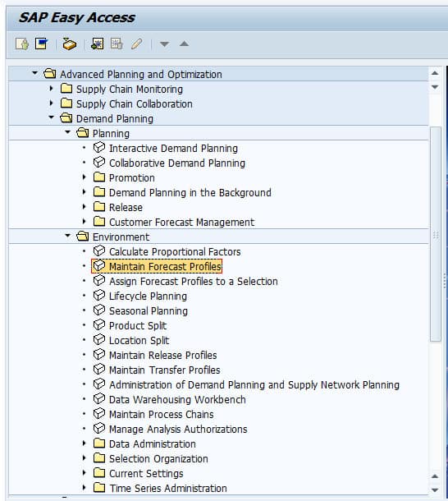Collapse the Environment node

point(67,236)
